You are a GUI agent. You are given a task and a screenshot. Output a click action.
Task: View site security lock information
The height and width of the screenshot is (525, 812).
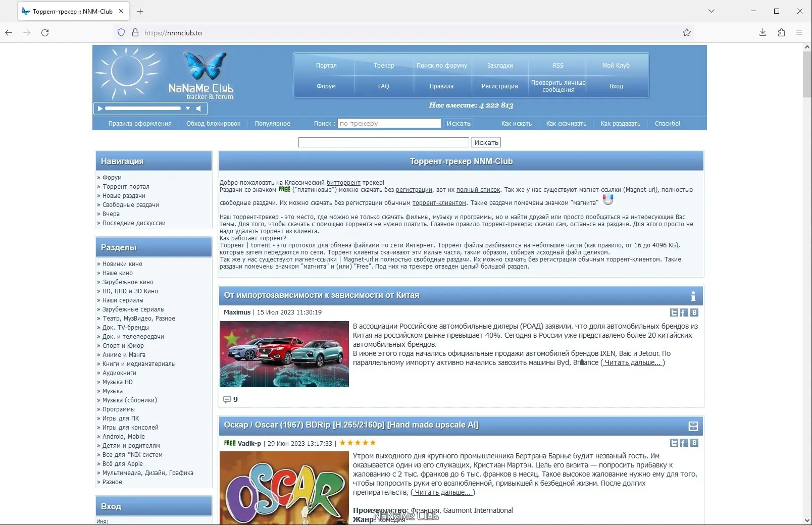point(135,32)
